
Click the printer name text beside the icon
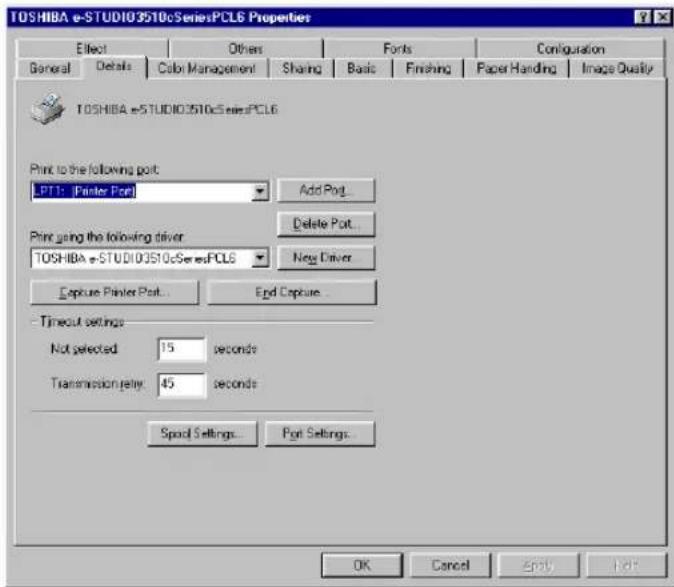[177, 109]
